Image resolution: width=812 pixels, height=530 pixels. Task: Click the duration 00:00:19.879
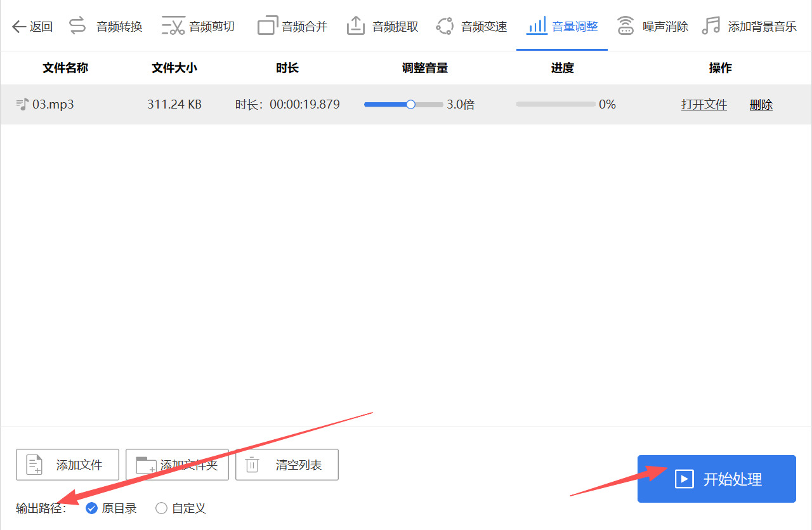(304, 104)
